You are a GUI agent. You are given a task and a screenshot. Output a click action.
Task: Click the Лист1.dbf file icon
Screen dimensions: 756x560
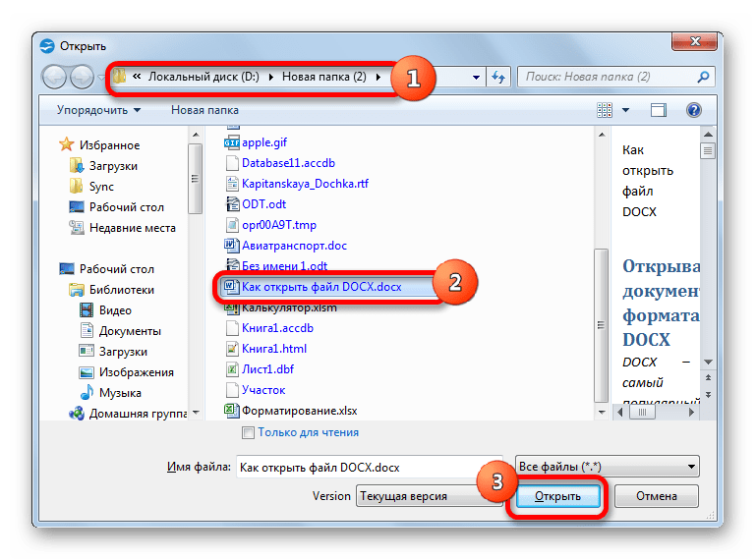[232, 369]
